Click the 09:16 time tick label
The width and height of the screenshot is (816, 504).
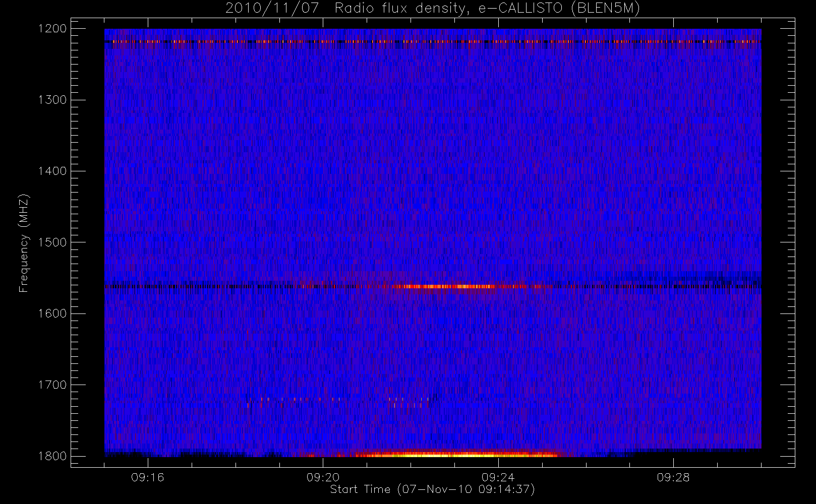point(148,477)
